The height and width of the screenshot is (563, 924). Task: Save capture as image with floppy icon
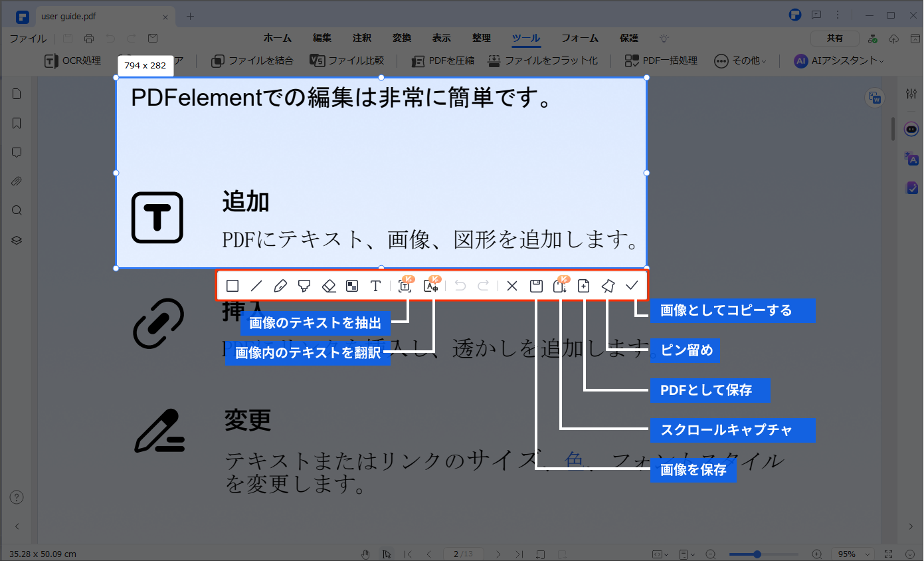click(536, 286)
